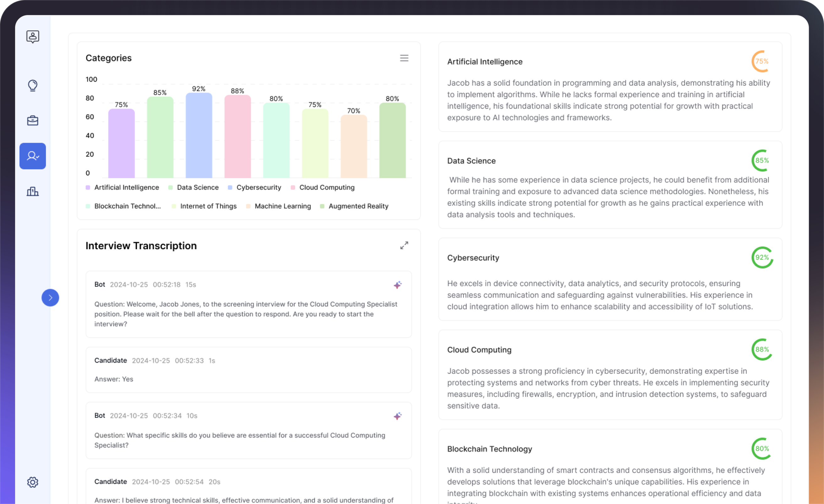Click the Cloud Computing 88% bar
824x504 pixels.
pyautogui.click(x=237, y=137)
